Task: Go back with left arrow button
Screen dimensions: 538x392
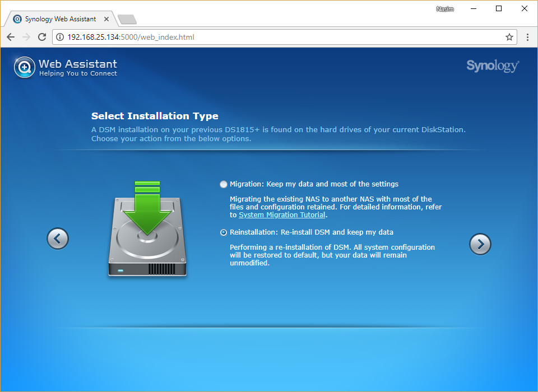Action: click(58, 239)
